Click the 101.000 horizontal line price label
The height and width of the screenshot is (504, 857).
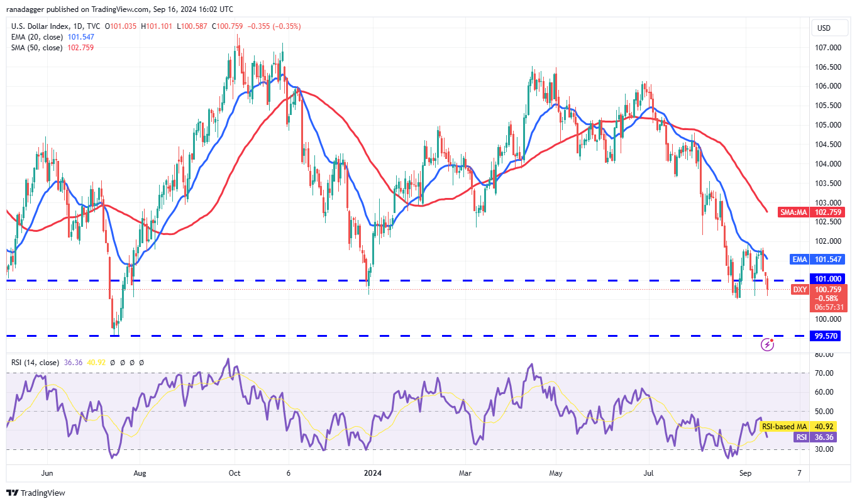point(827,279)
